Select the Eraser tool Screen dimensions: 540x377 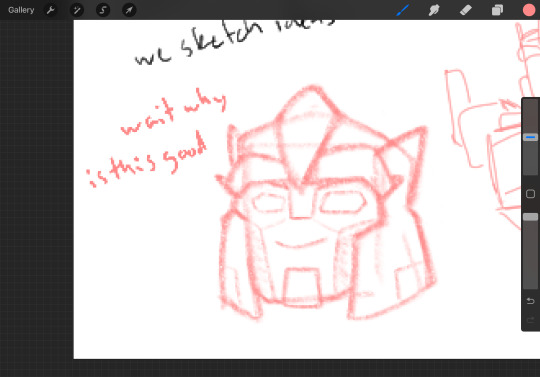[x=466, y=10]
